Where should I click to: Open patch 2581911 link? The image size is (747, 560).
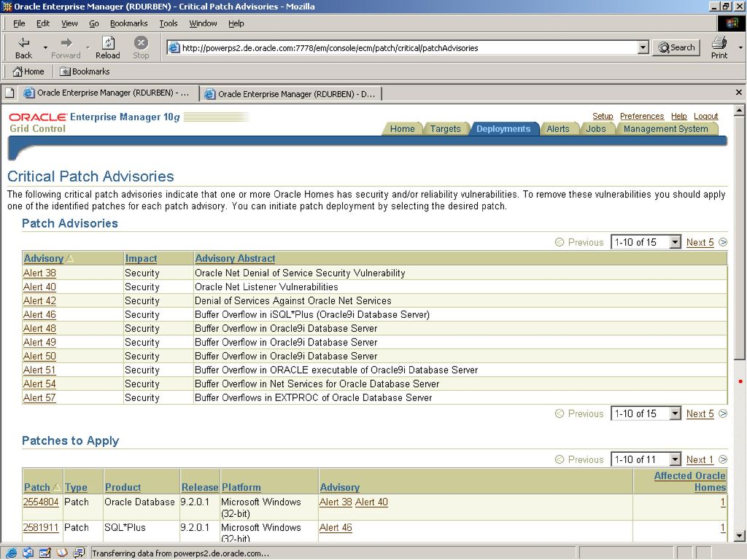[41, 527]
